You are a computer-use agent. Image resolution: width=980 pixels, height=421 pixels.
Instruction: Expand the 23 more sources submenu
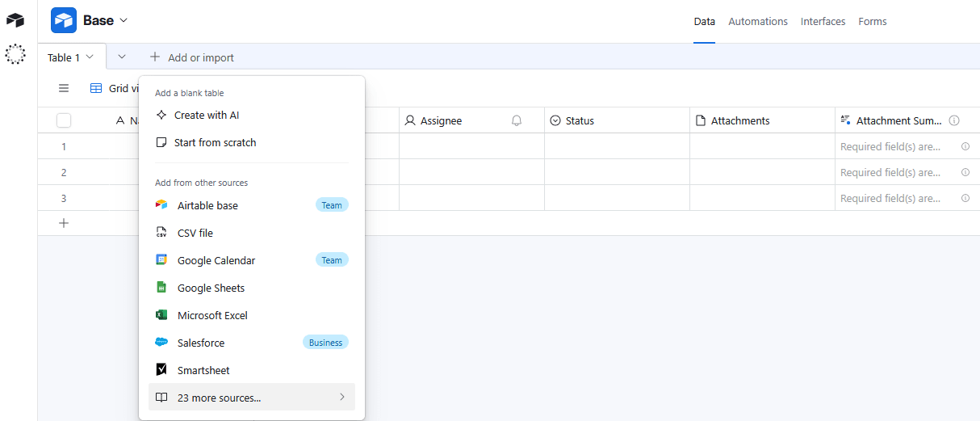coord(252,397)
